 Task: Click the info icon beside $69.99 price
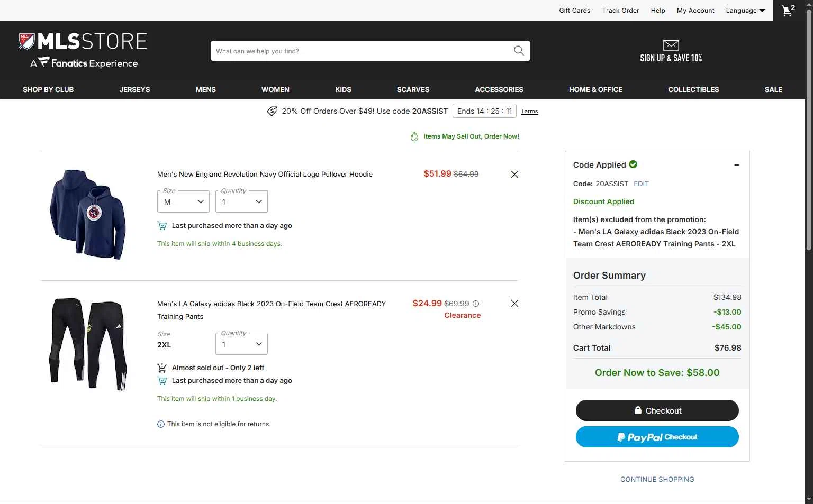476,304
